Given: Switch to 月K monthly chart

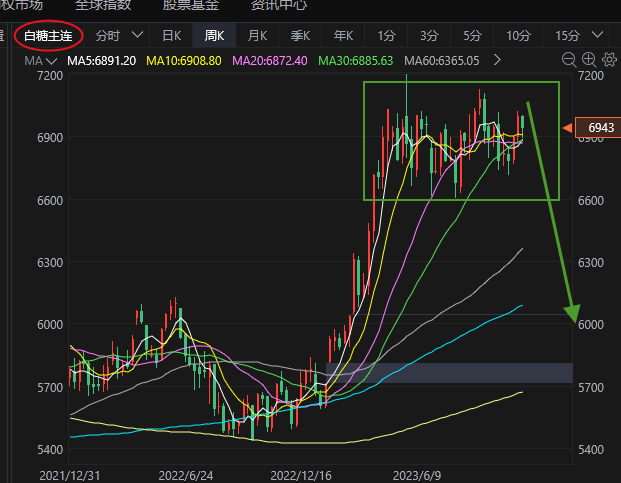Looking at the screenshot, I should coord(257,36).
